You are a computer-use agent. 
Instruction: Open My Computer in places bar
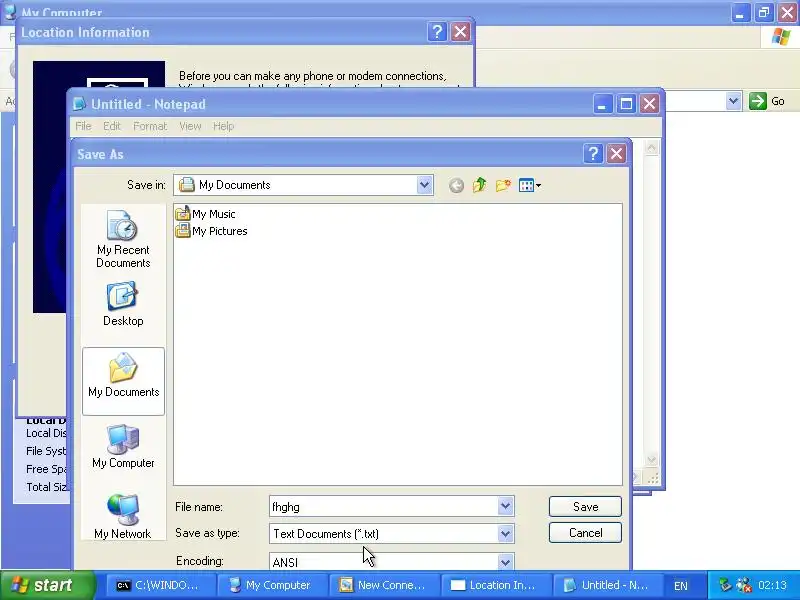coord(123,446)
